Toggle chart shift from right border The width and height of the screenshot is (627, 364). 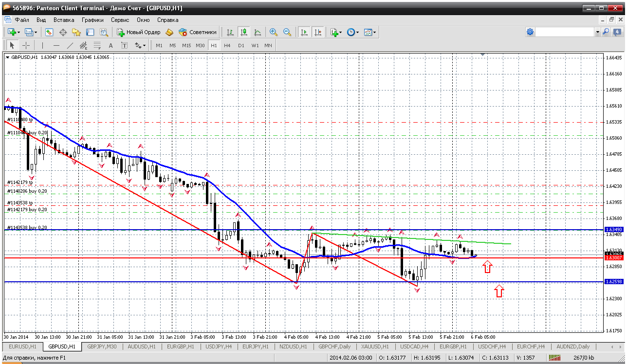coord(318,32)
